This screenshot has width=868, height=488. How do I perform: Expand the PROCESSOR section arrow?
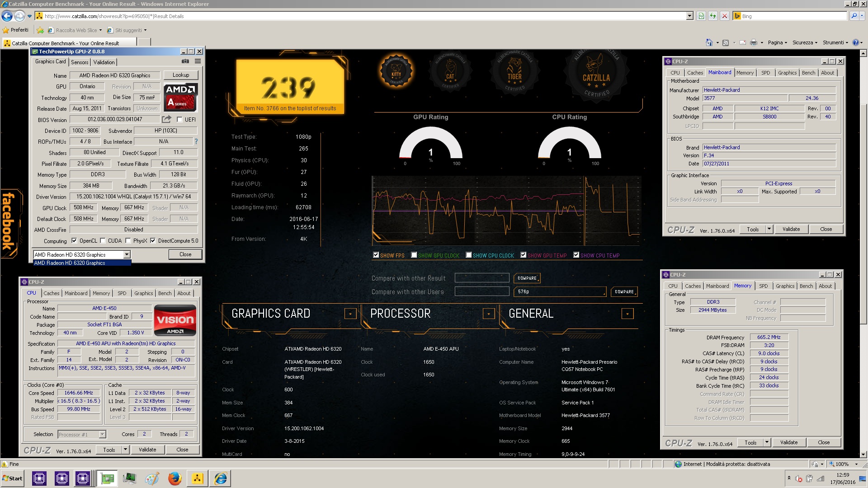tap(489, 314)
